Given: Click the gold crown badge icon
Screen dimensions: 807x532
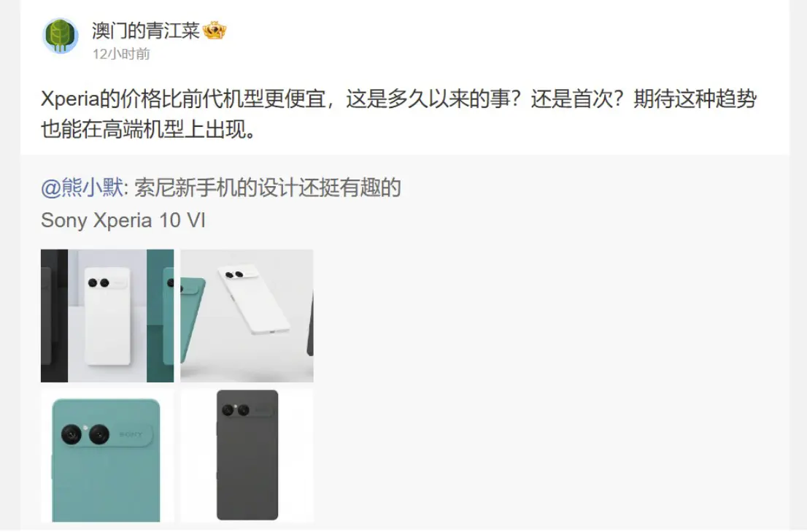Looking at the screenshot, I should click(x=214, y=31).
